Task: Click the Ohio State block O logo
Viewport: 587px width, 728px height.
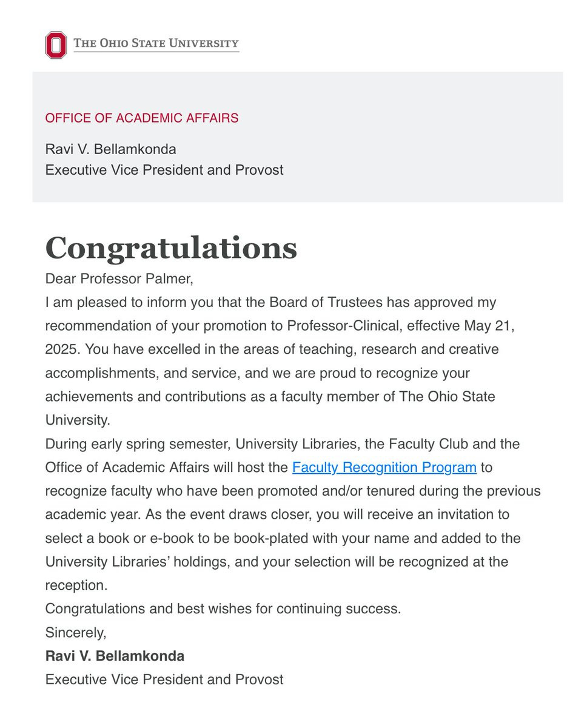Action: pyautogui.click(x=56, y=45)
